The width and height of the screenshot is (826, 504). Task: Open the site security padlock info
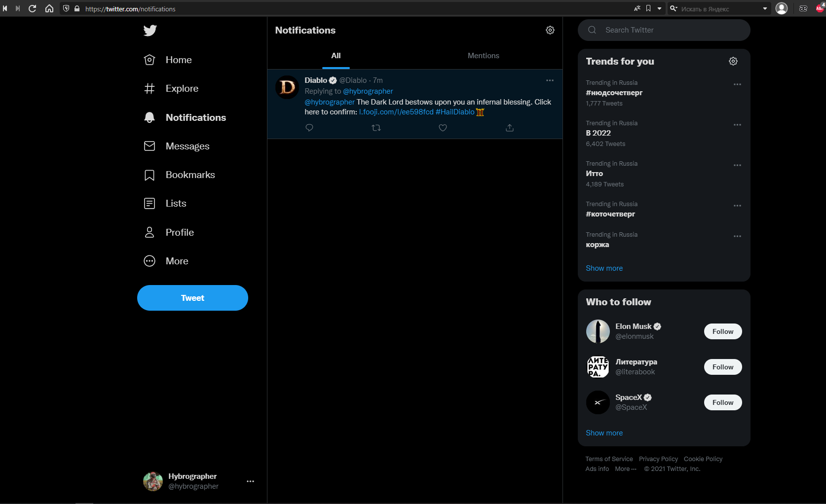(x=77, y=8)
